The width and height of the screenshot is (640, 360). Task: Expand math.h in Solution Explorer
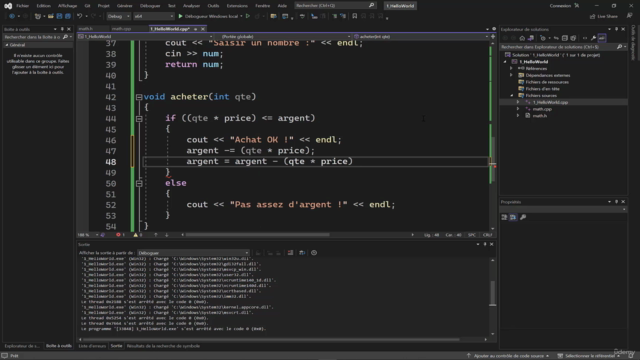(x=518, y=116)
